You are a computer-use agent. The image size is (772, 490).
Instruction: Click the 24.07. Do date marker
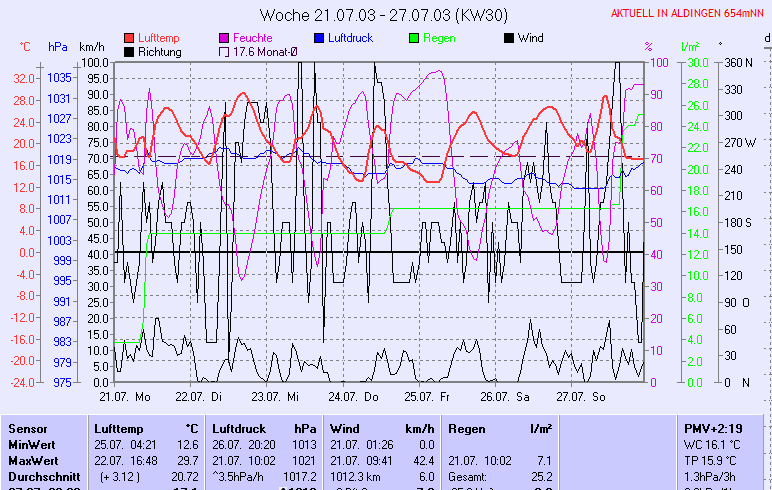(x=358, y=396)
